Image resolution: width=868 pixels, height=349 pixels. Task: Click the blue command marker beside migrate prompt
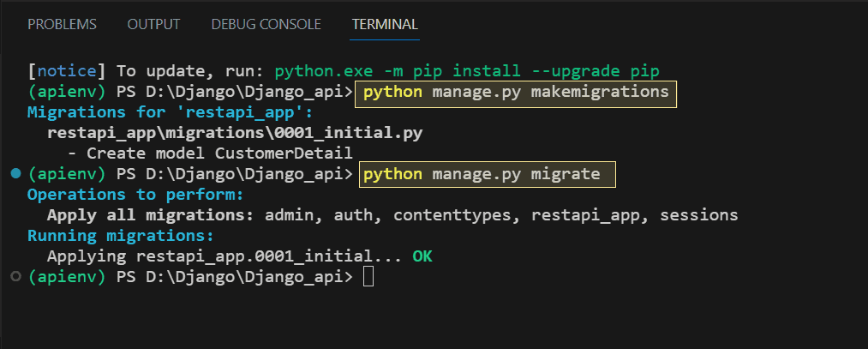coord(15,174)
